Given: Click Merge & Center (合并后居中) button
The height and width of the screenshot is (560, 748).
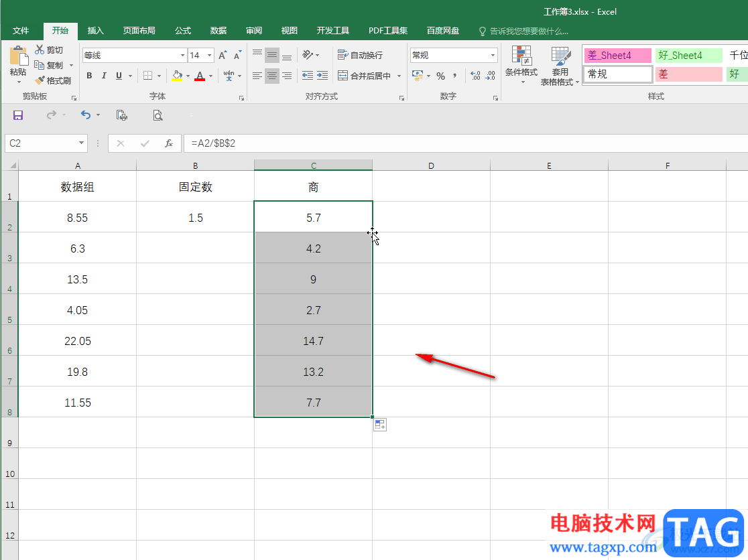Looking at the screenshot, I should pos(365,76).
